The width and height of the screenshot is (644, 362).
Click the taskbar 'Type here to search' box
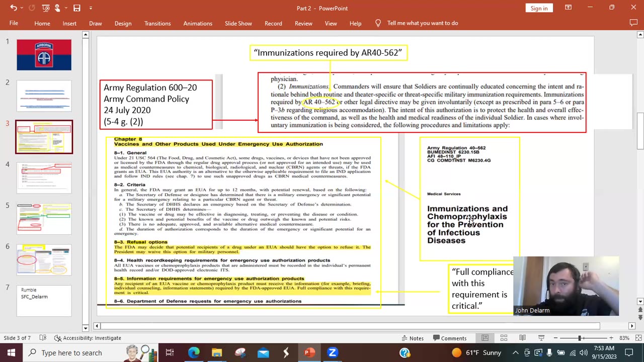91,352
